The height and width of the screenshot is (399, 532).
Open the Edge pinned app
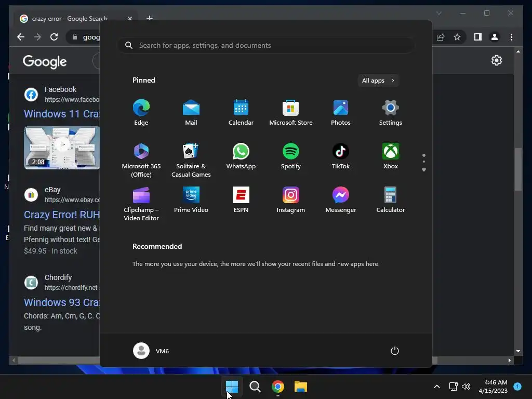[x=141, y=113]
